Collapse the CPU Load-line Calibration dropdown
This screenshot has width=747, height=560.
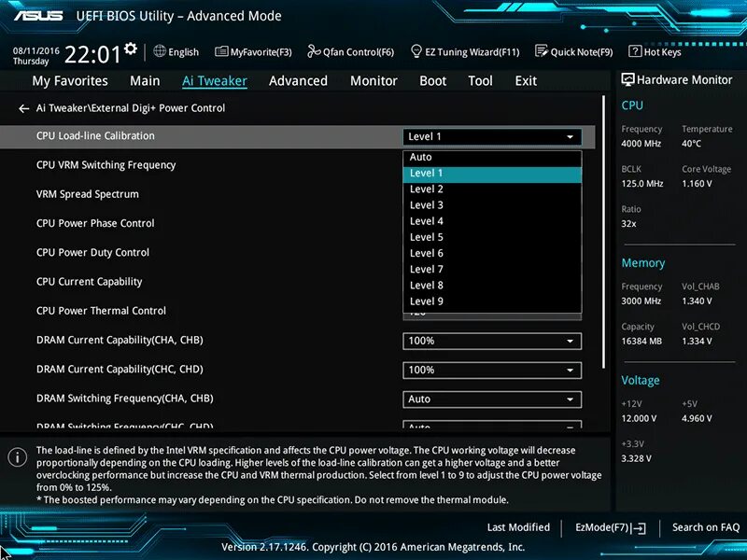(492, 136)
